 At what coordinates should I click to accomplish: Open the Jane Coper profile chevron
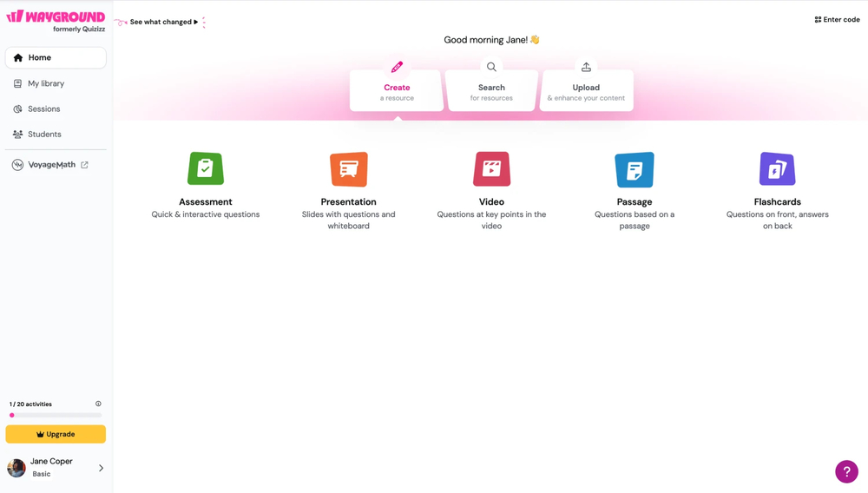[101, 468]
